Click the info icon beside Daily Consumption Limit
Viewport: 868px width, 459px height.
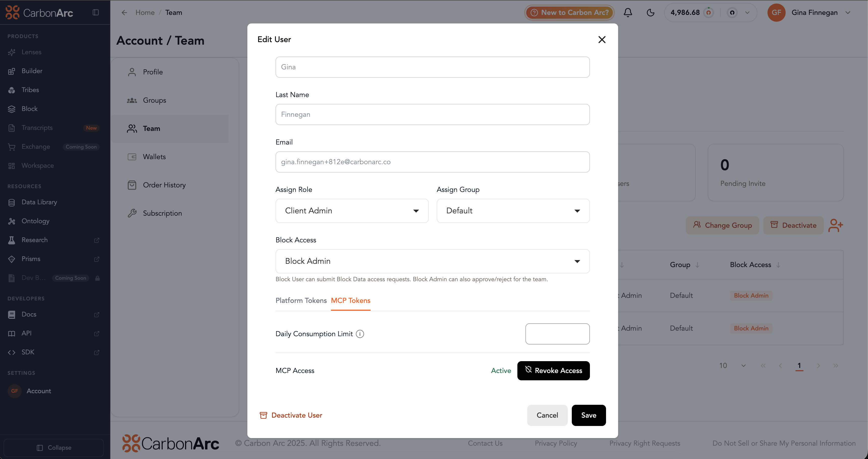coord(360,334)
